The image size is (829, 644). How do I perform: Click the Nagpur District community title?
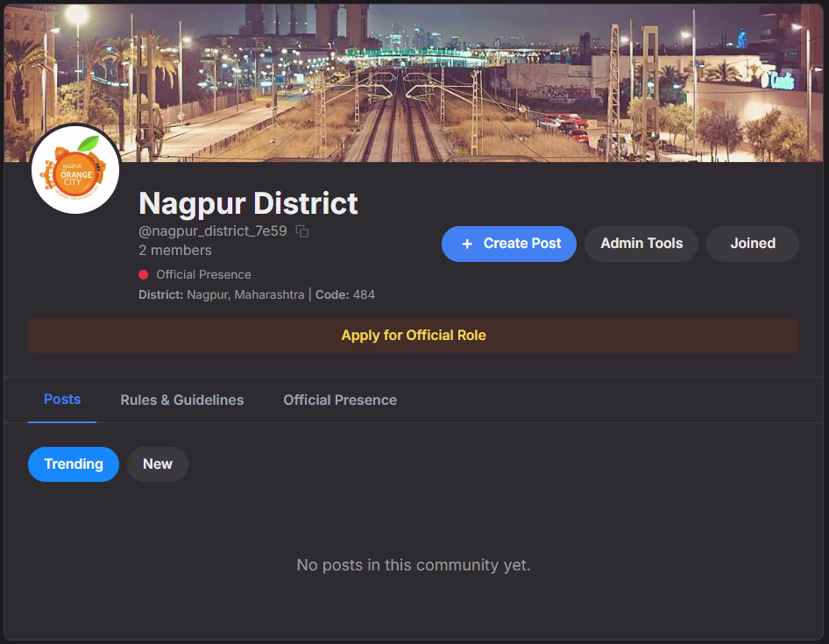(x=248, y=203)
